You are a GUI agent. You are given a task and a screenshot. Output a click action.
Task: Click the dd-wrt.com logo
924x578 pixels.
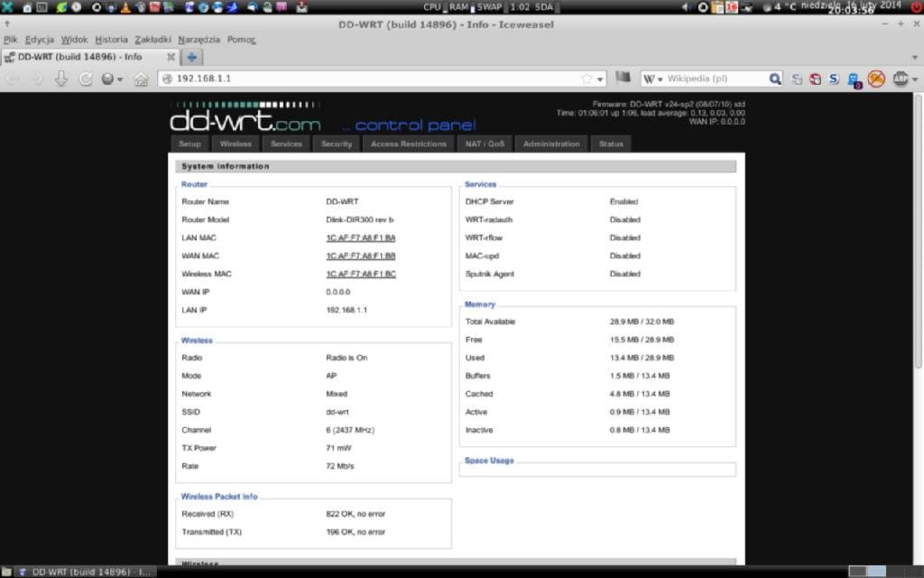point(245,117)
